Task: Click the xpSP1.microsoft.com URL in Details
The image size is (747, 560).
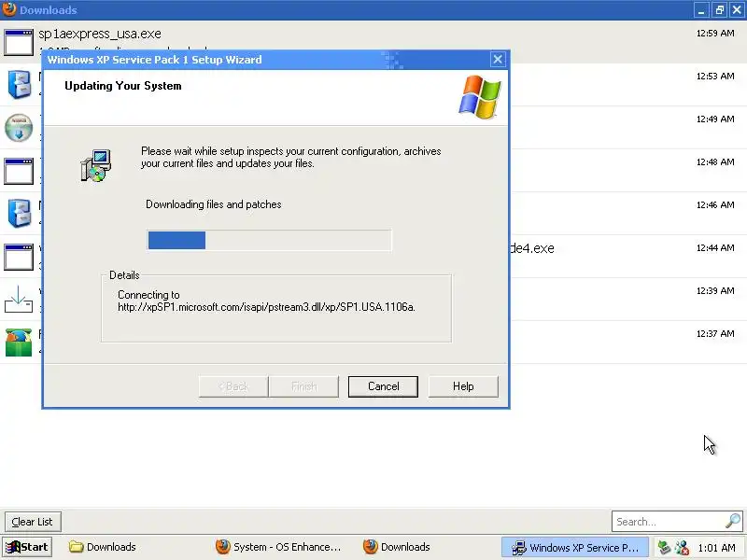Action: tap(266, 307)
